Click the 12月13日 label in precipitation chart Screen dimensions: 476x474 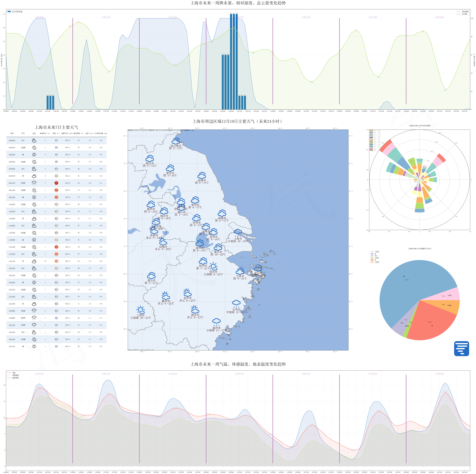239,17
